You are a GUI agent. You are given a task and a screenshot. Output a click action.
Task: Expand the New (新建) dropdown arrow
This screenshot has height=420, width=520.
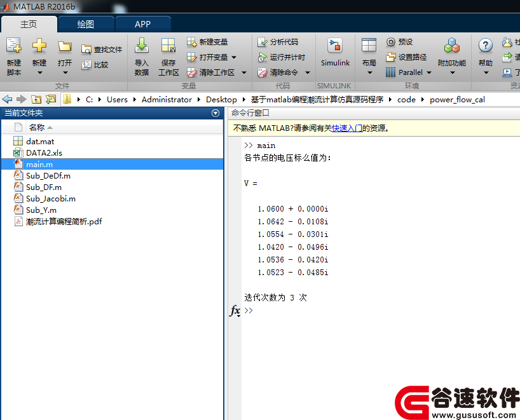point(39,72)
